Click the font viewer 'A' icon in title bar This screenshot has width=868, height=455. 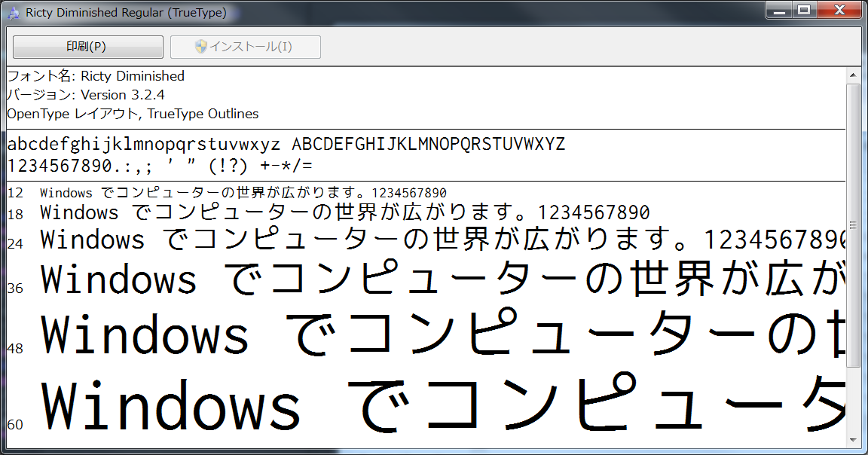tap(13, 11)
